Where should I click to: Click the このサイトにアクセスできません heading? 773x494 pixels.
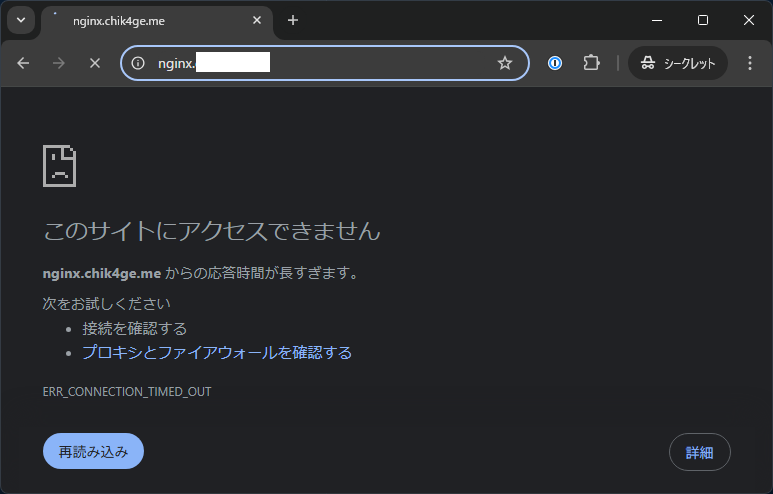pyautogui.click(x=212, y=231)
